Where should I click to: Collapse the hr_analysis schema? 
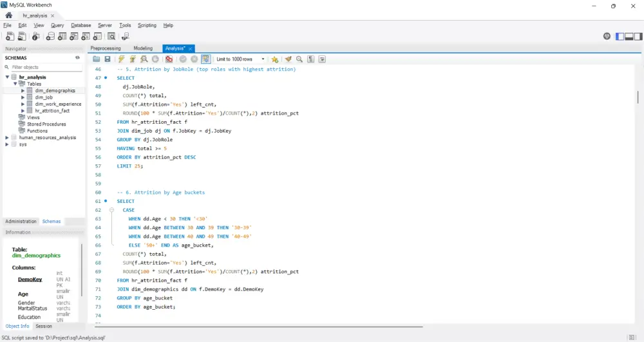tap(7, 77)
